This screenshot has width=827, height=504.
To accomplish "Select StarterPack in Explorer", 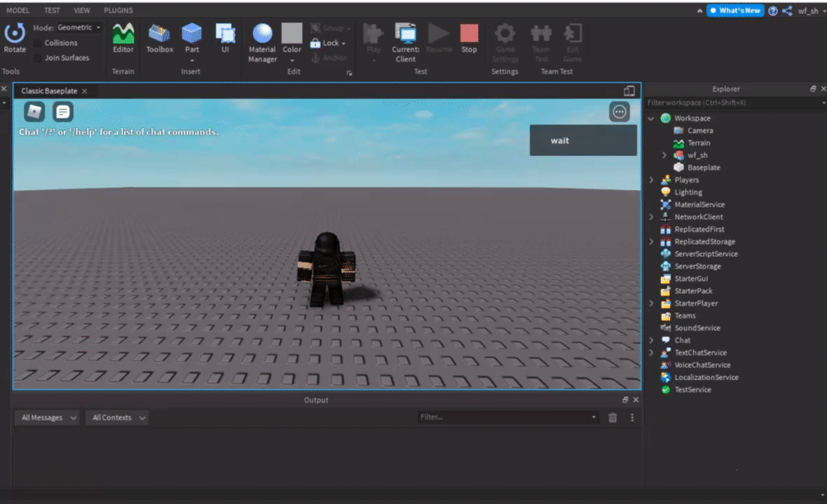I will click(693, 291).
